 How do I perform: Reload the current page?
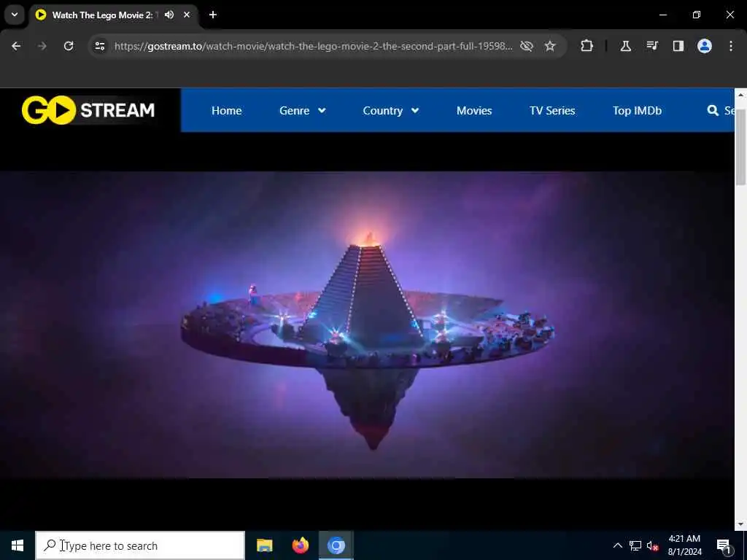69,46
